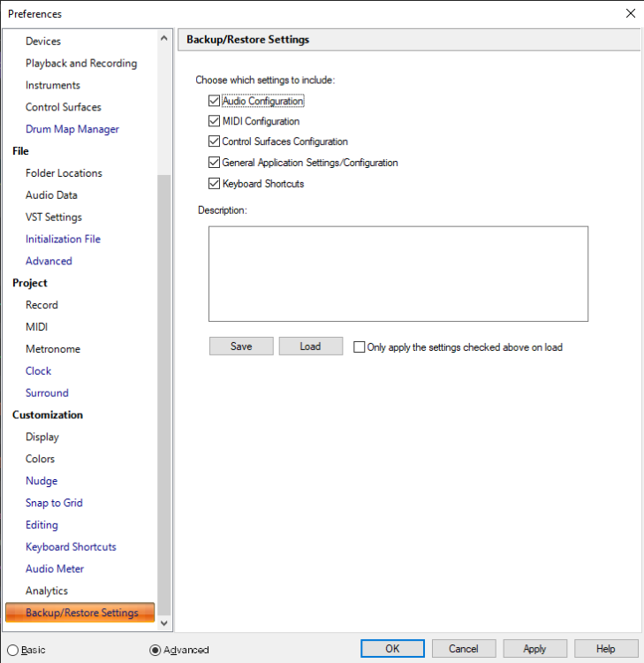Open Drum Map Manager page
The width and height of the screenshot is (644, 663).
[x=72, y=129]
